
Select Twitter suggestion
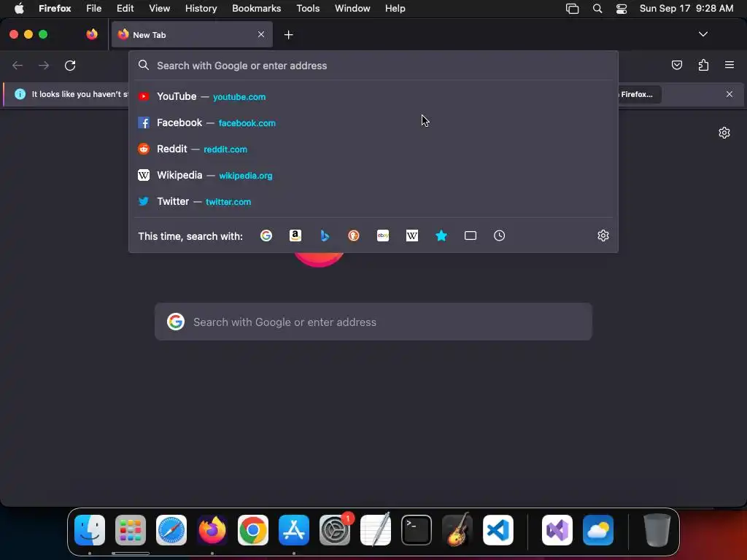(x=373, y=201)
